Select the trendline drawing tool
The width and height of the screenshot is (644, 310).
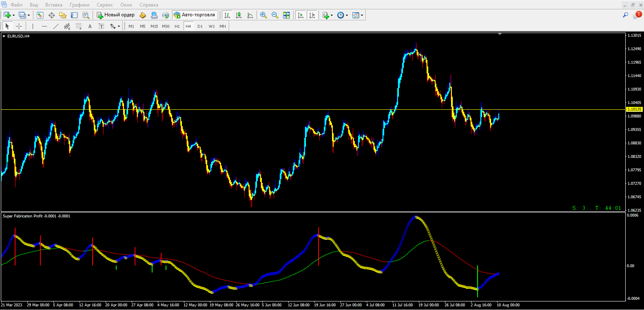(56, 26)
